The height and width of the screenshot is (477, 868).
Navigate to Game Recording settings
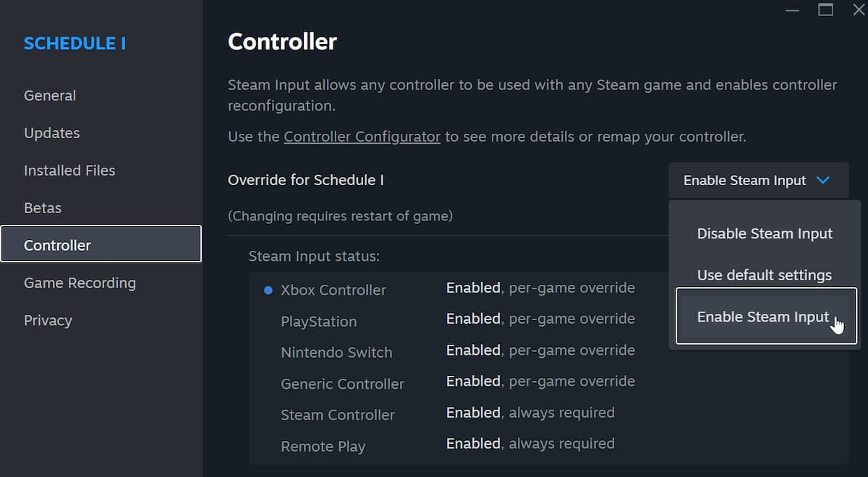tap(80, 283)
